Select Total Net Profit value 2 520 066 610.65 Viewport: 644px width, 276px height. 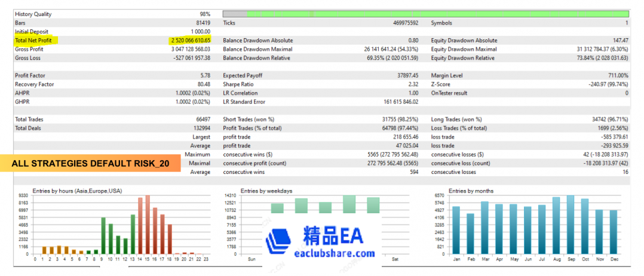click(x=190, y=40)
